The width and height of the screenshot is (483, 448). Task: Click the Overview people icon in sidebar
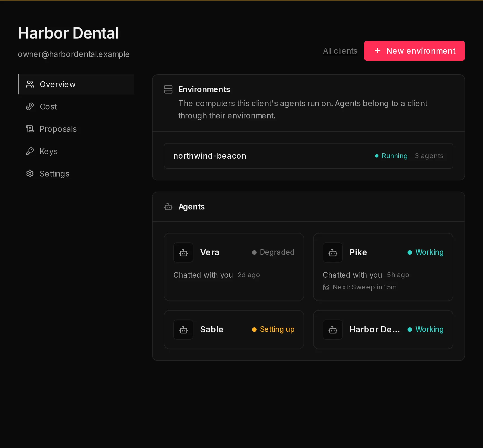30,84
